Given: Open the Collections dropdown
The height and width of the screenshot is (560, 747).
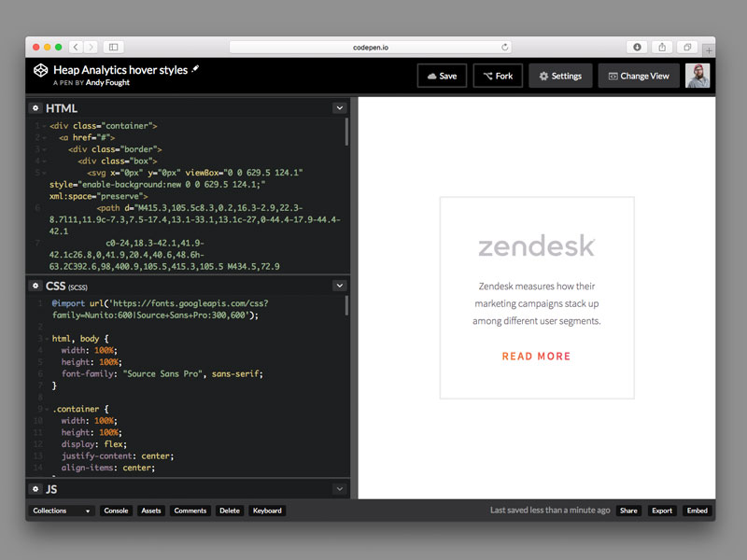Looking at the screenshot, I should coord(61,511).
